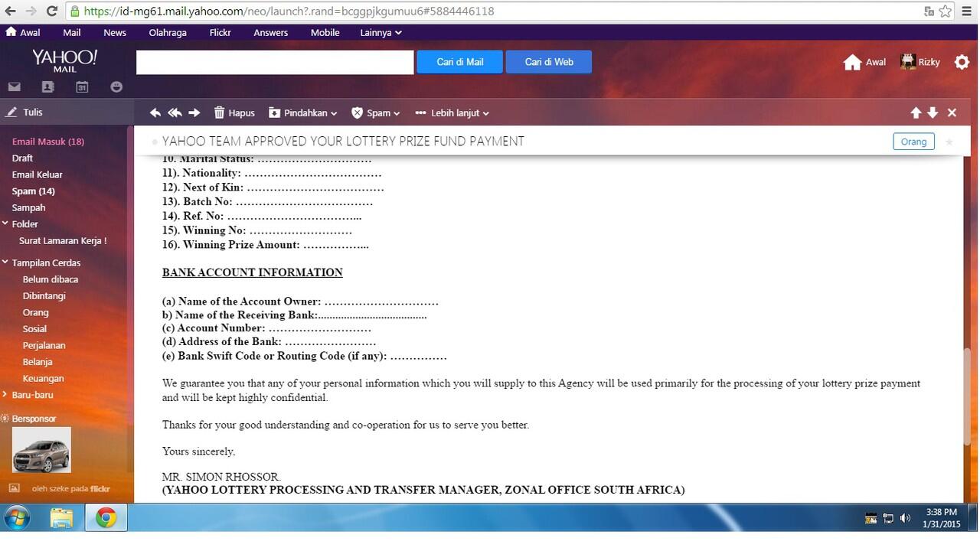Open the Spam dropdown
The height and width of the screenshot is (551, 980).
pyautogui.click(x=375, y=112)
